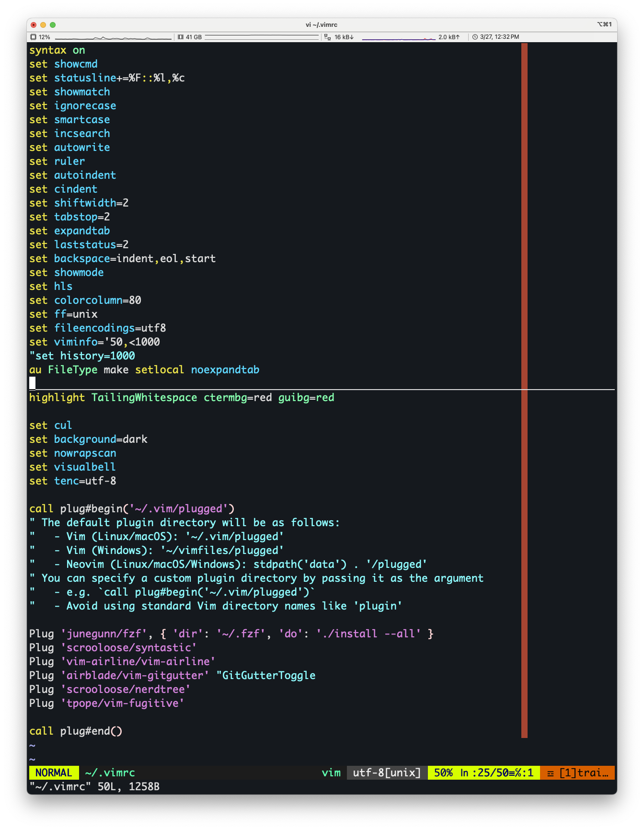Screen dimensions: 644x830
Task: Click the '2.0 kB↑' upload rate text
Action: [x=449, y=37]
